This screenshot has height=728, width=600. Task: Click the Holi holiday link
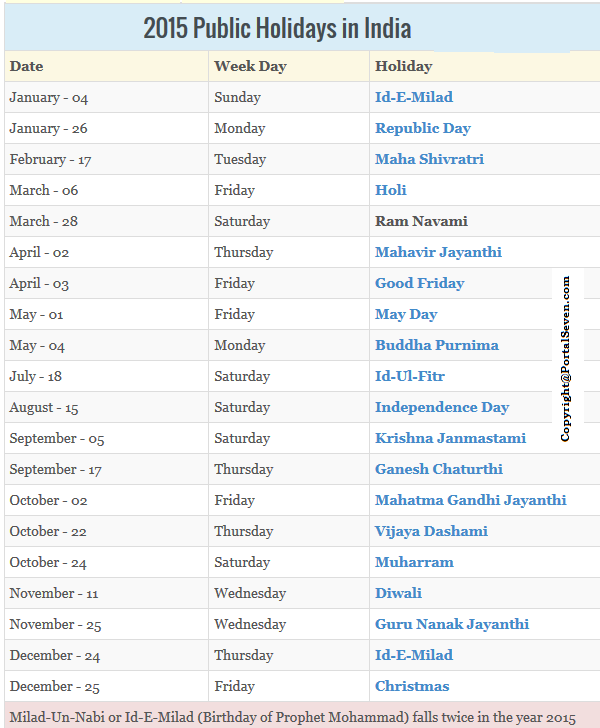[x=391, y=190]
